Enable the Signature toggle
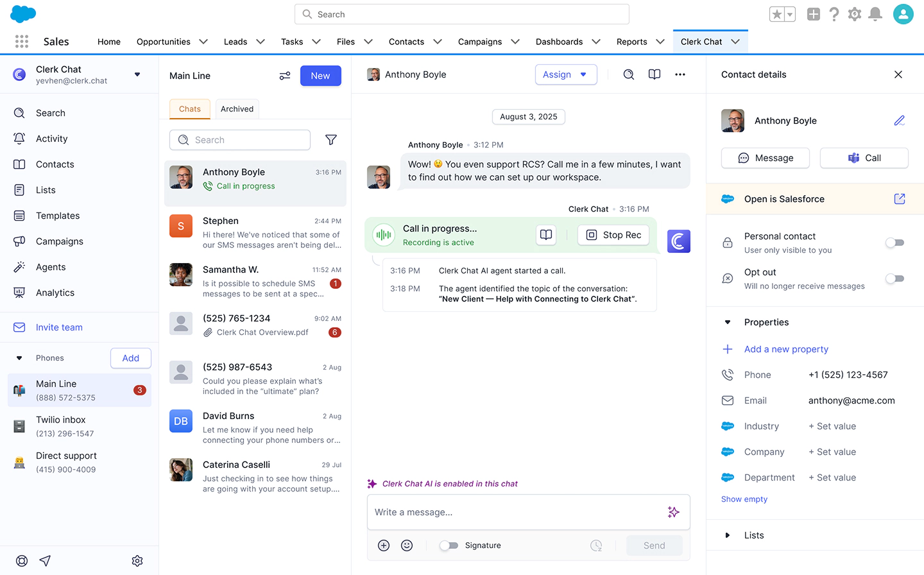 449,545
